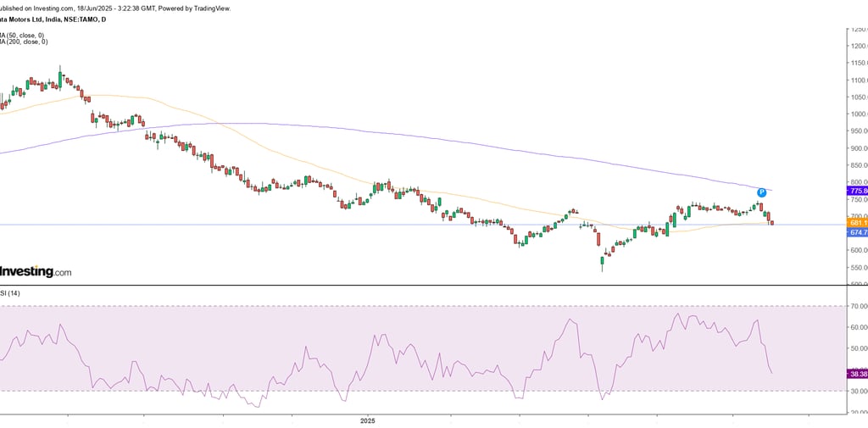Screen dimensions: 868x428
Task: Click the 850 price axis label
Action: [860, 165]
